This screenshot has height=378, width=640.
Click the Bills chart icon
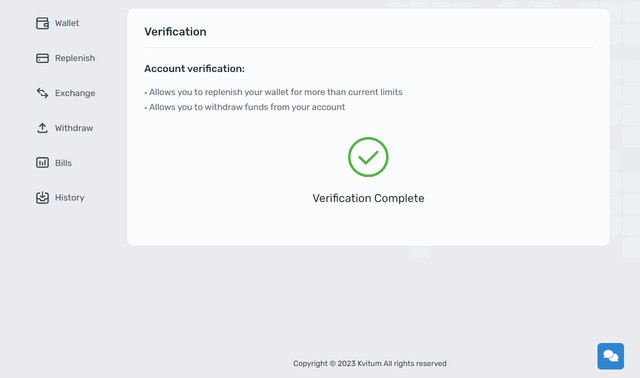(42, 163)
